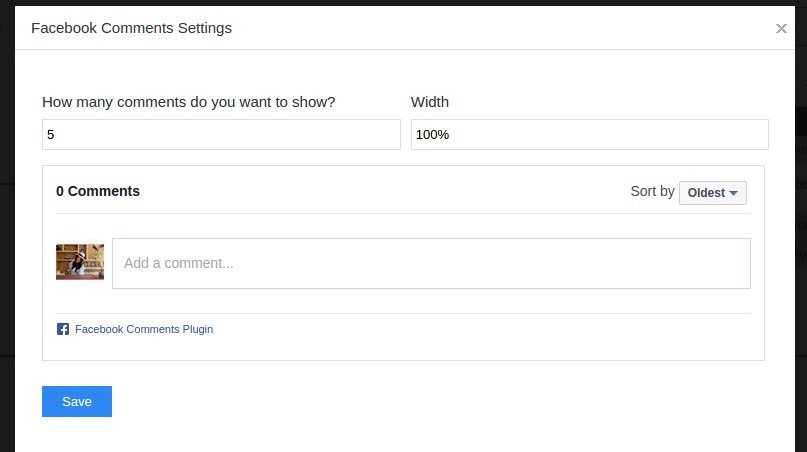Click the Sort by label
This screenshot has width=807, height=452.
652,191
